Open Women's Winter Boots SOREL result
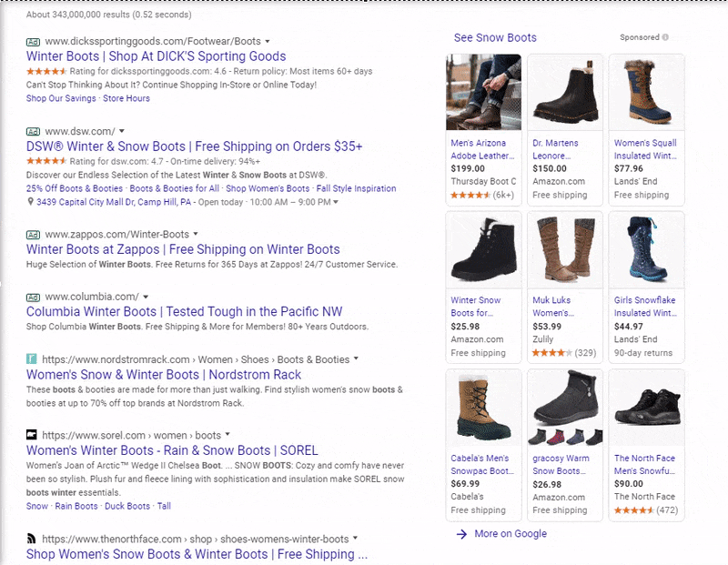This screenshot has height=565, width=728. (x=172, y=450)
